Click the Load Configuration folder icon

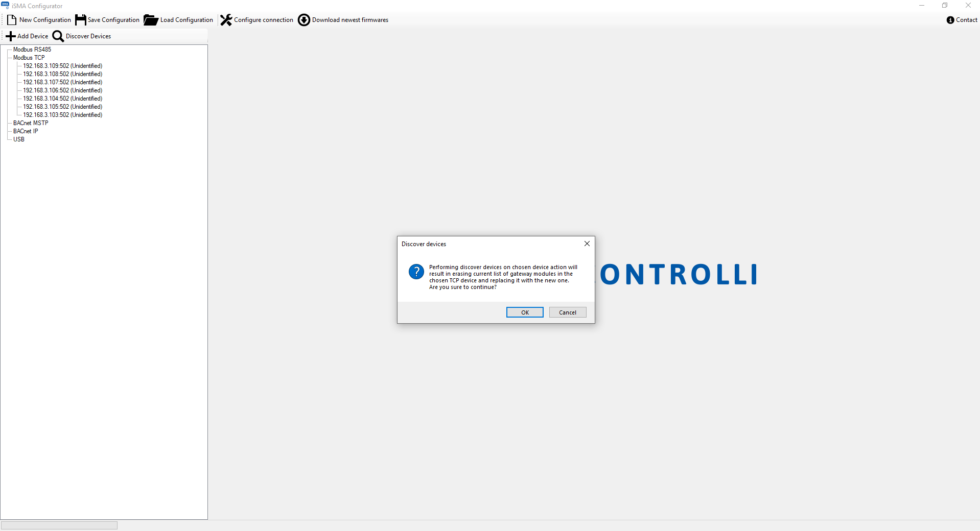tap(151, 20)
